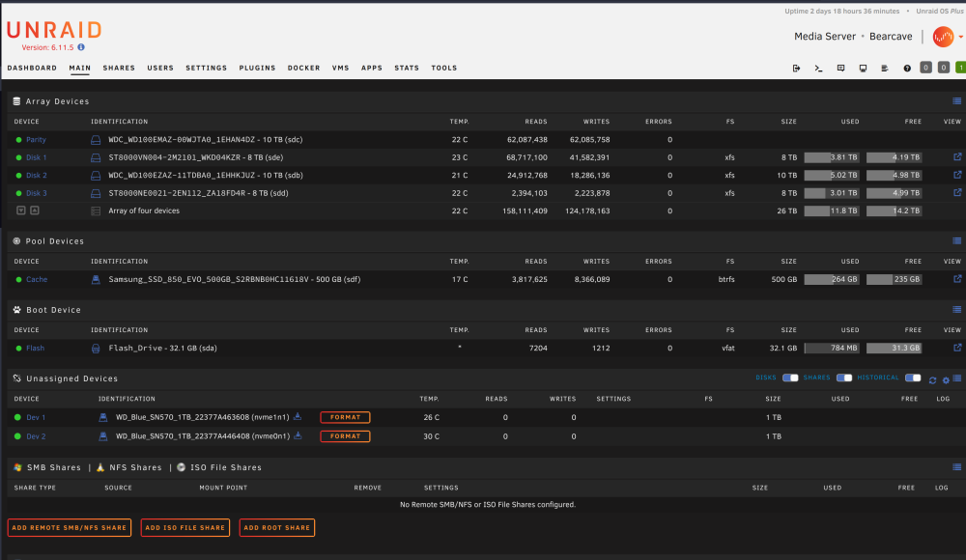Click the logout icon in header
Image resolution: width=966 pixels, height=560 pixels.
(796, 69)
